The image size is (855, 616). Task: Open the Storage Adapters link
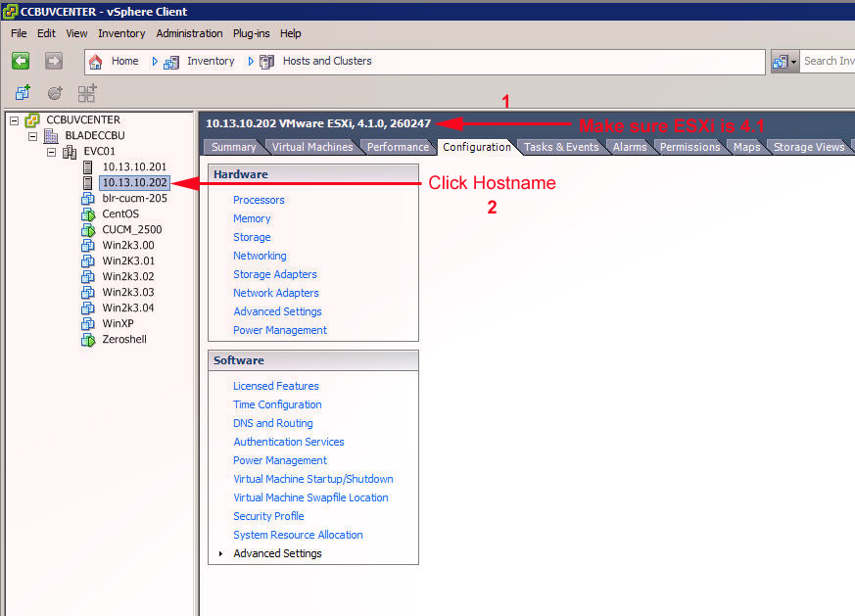(x=275, y=274)
